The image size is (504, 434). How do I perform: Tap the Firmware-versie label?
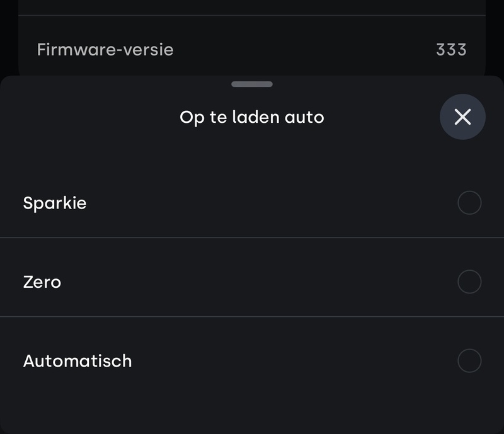click(x=105, y=49)
